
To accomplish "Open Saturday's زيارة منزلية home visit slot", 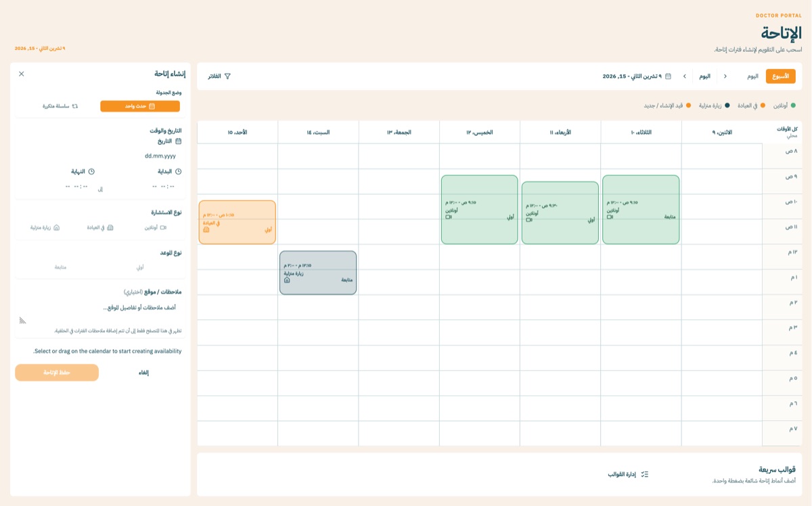I will 318,273.
